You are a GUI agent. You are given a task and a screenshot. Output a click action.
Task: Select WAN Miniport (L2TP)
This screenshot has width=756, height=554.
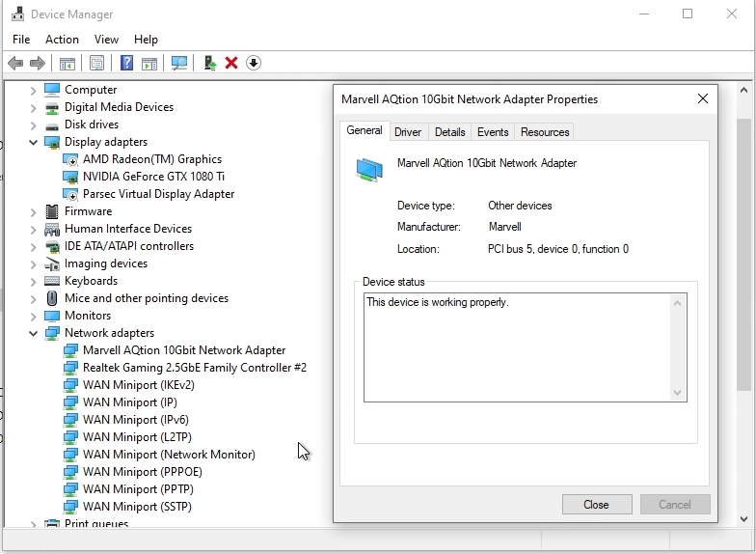click(137, 437)
